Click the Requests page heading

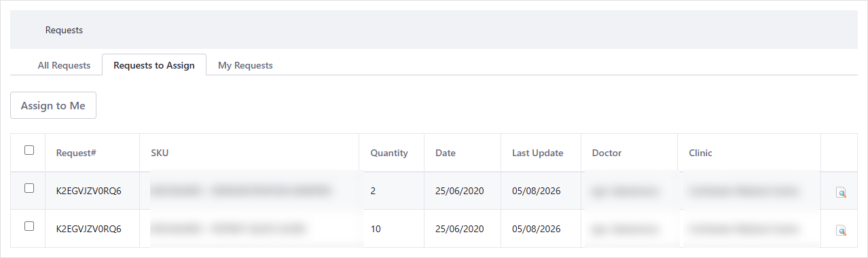click(64, 30)
